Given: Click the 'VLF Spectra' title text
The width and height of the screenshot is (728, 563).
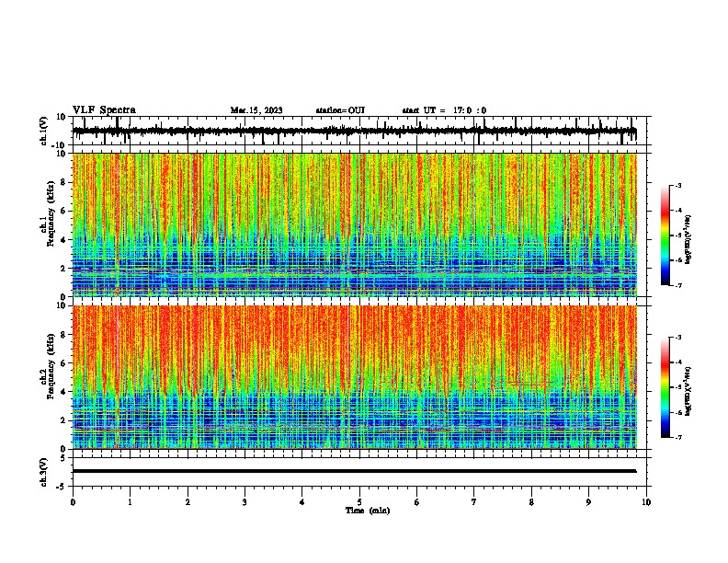Looking at the screenshot, I should [x=104, y=110].
